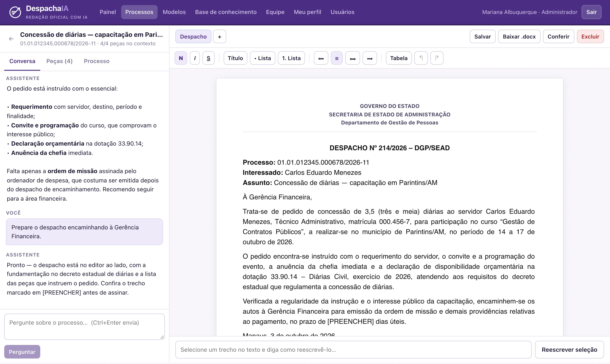
Task: Click the Sair button
Action: click(591, 12)
